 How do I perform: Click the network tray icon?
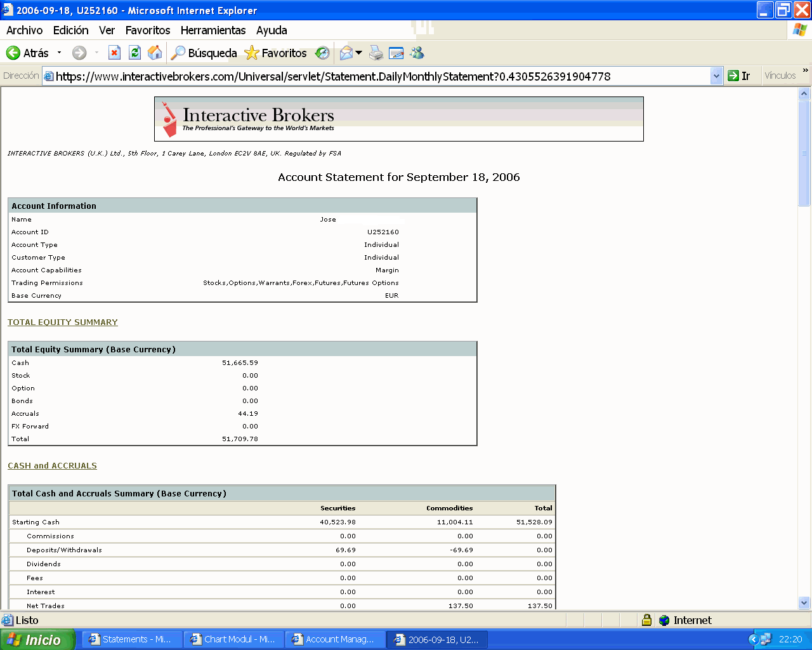click(x=766, y=639)
